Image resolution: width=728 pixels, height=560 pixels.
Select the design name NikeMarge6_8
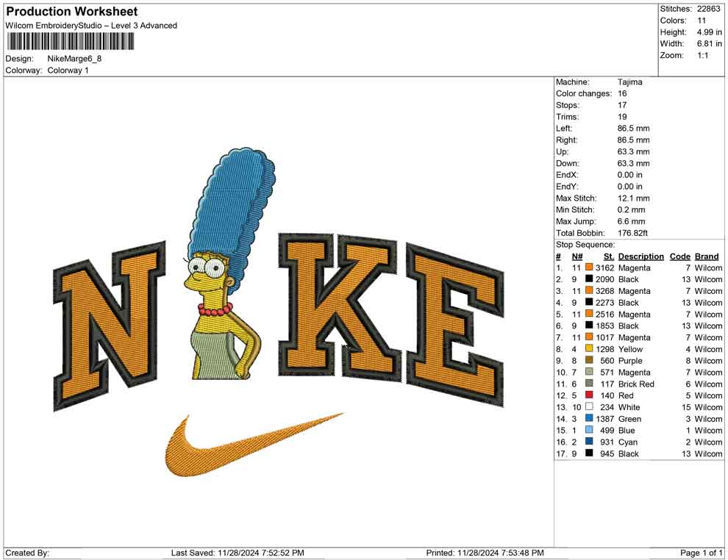pyautogui.click(x=74, y=59)
